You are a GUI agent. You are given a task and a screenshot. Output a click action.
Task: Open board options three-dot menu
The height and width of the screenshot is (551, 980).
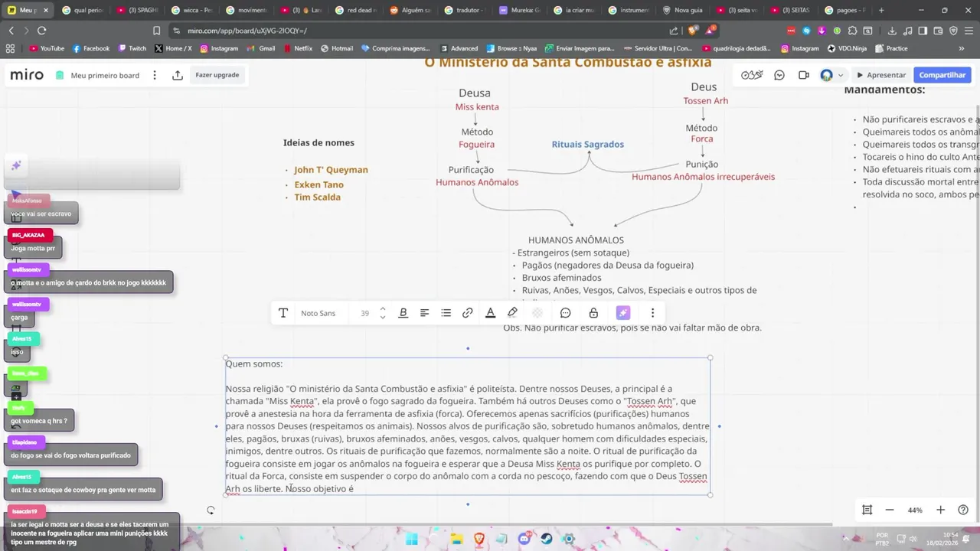155,75
